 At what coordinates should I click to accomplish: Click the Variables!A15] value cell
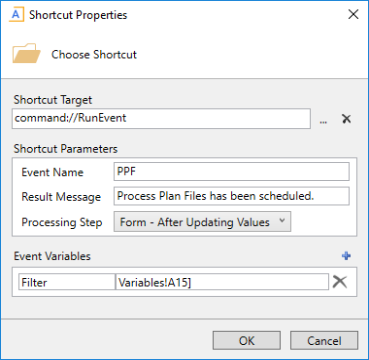click(x=222, y=282)
